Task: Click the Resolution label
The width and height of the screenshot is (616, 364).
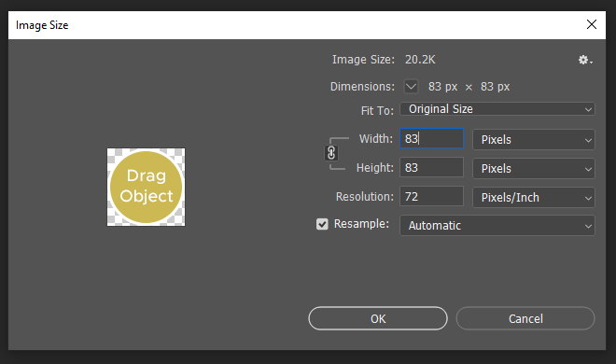Action: click(x=365, y=196)
